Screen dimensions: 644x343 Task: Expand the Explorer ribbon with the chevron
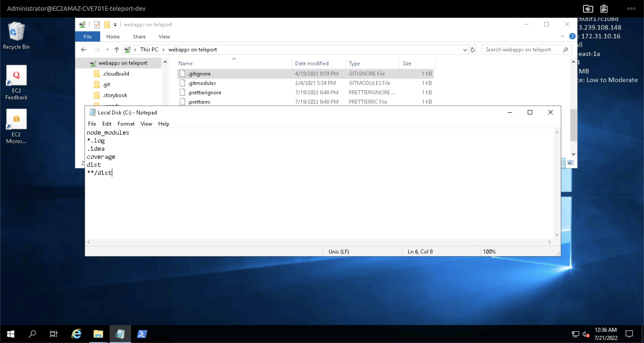click(x=562, y=36)
